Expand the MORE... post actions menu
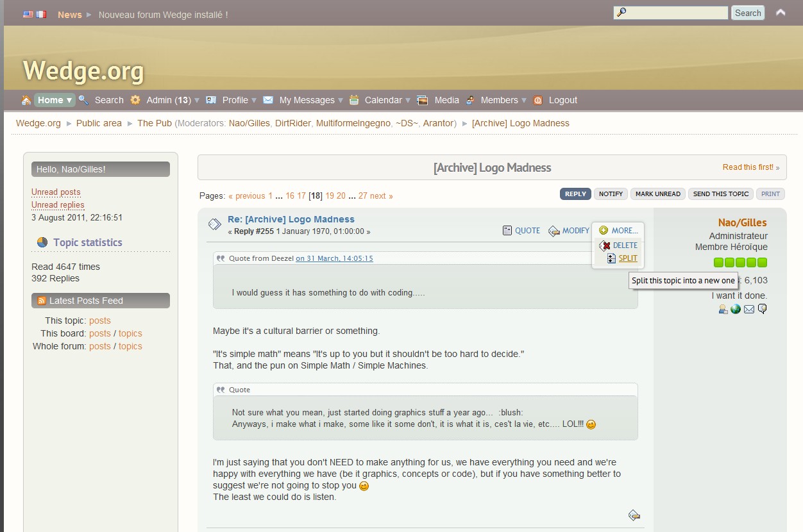This screenshot has width=803, height=532. tap(618, 230)
